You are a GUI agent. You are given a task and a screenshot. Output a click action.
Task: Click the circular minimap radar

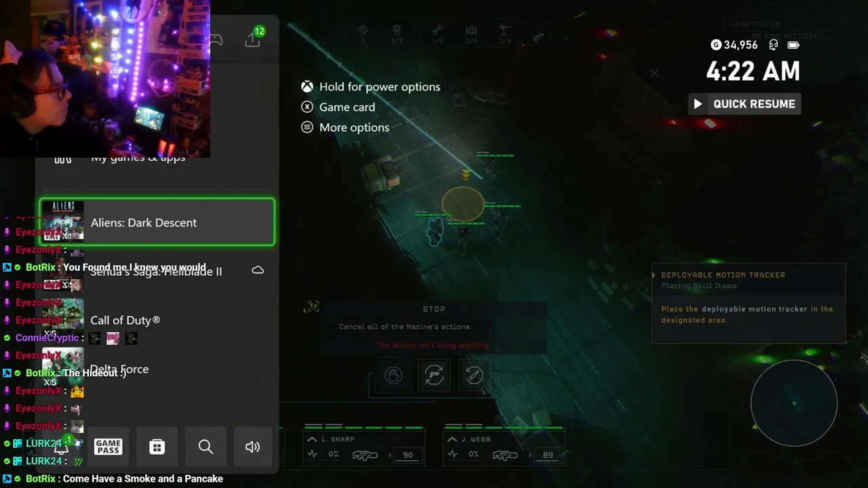coord(794,403)
